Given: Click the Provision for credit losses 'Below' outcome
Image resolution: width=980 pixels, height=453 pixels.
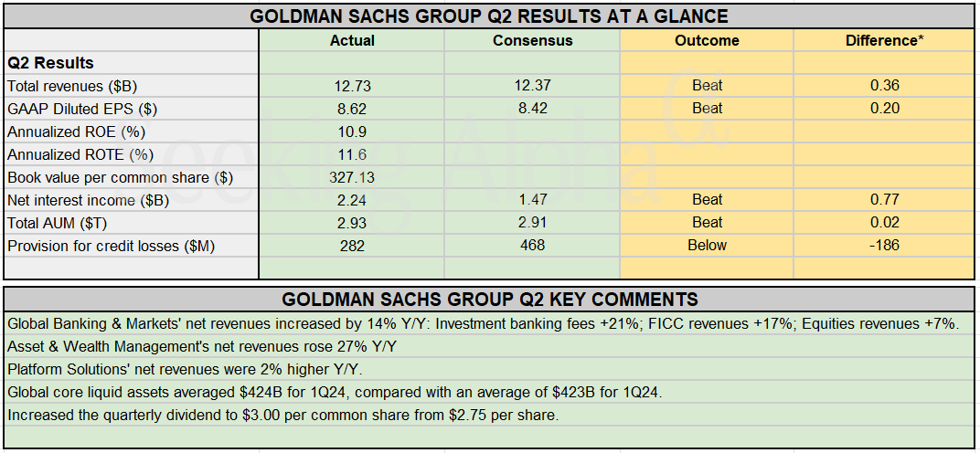Looking at the screenshot, I should (707, 246).
